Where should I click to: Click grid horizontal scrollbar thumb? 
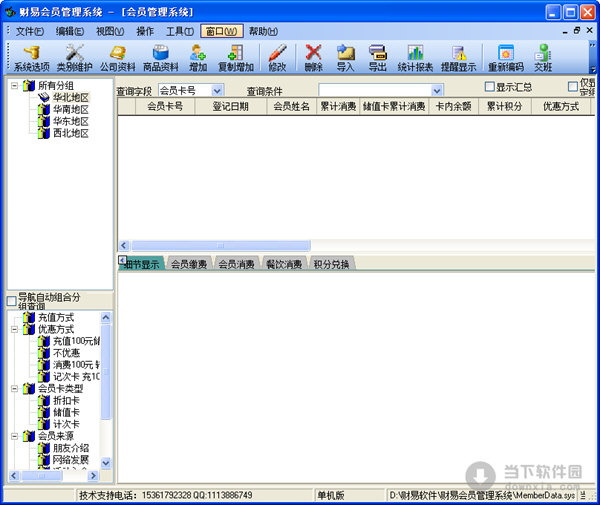(221, 245)
